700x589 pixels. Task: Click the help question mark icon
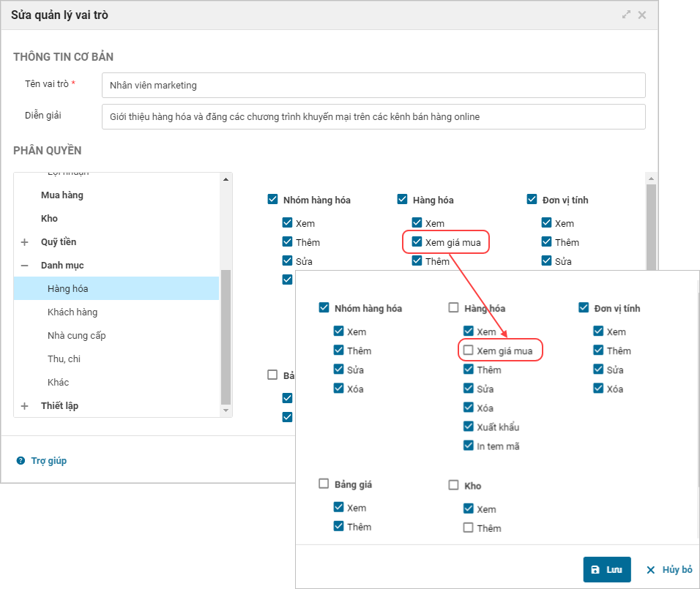[x=21, y=461]
